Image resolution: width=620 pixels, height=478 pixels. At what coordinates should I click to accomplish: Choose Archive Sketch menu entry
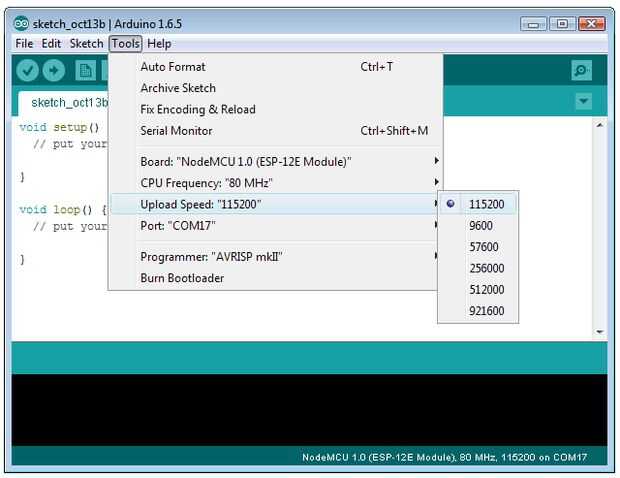pos(276,88)
